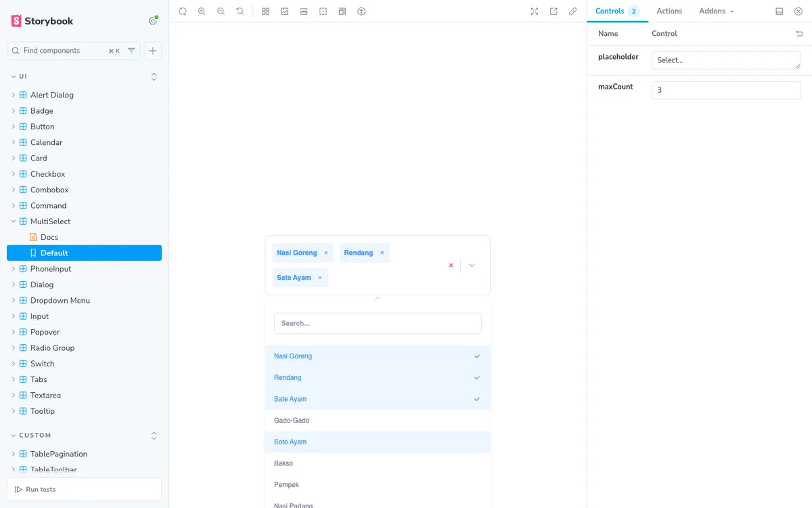
Task: Uncheck the Sate Ayam option in list
Action: [x=378, y=399]
